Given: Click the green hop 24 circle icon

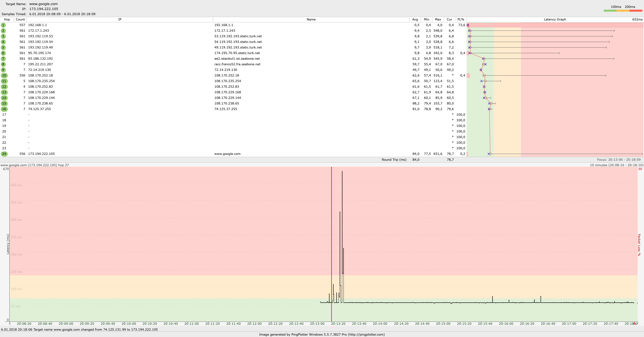Looking at the screenshot, I should 4,154.
